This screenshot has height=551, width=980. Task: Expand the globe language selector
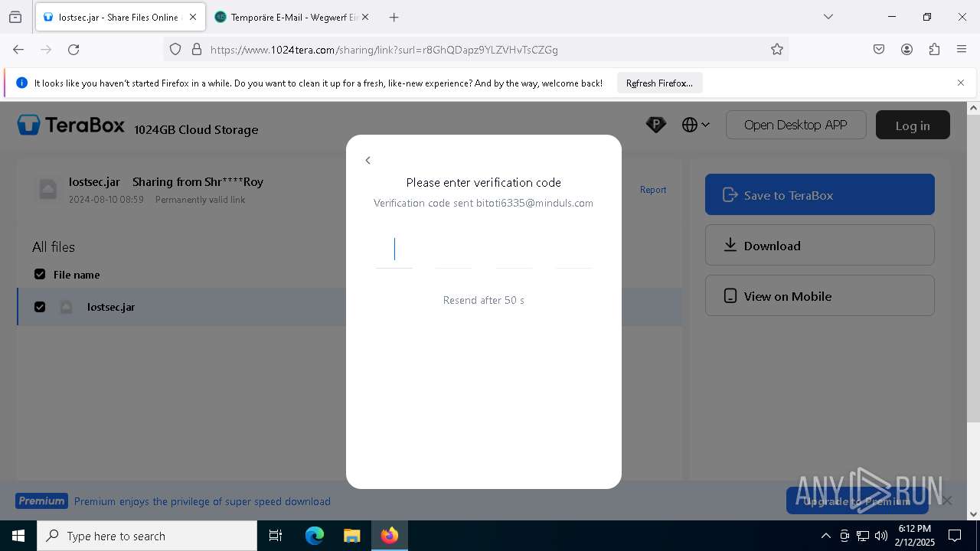coord(695,125)
